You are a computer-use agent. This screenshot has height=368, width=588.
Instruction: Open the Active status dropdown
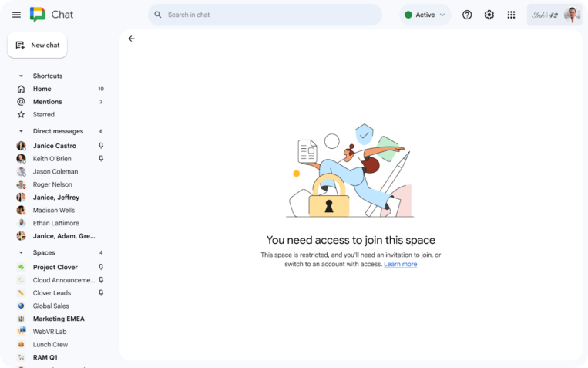click(x=425, y=15)
